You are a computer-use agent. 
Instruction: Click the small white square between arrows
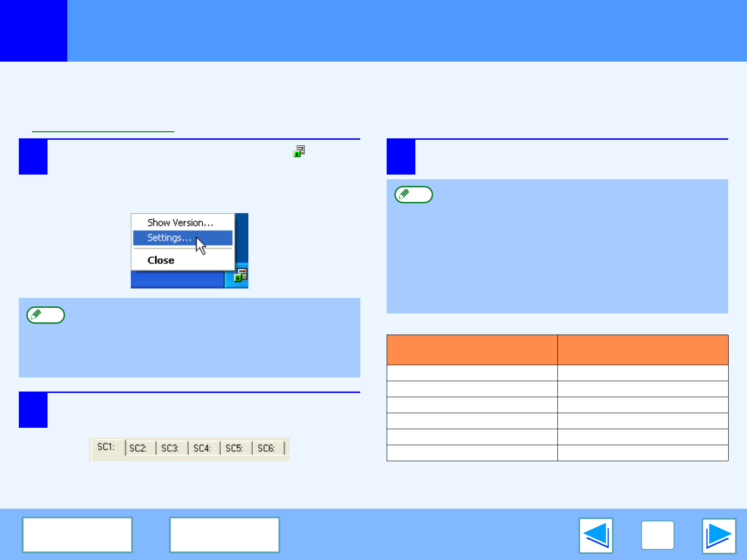pyautogui.click(x=657, y=536)
